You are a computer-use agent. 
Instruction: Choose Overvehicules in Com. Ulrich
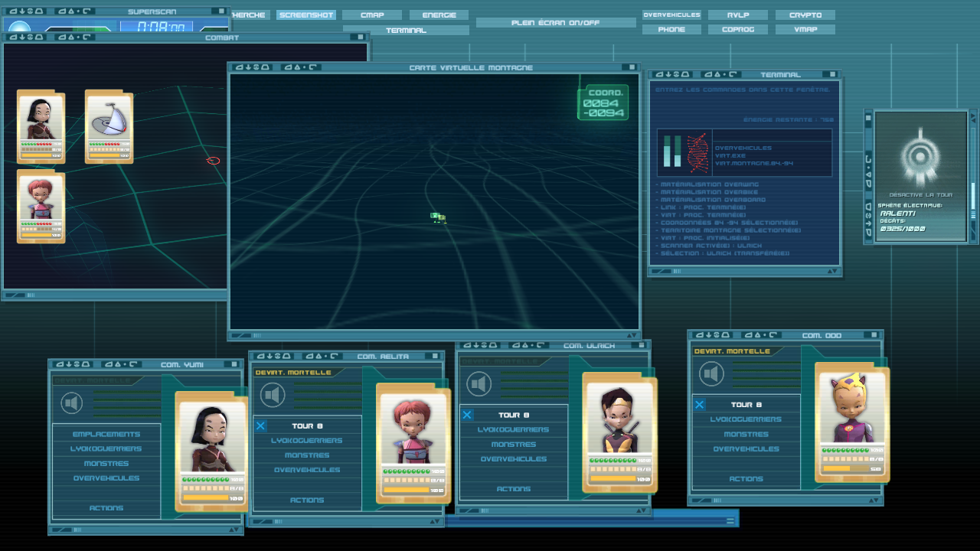(514, 458)
